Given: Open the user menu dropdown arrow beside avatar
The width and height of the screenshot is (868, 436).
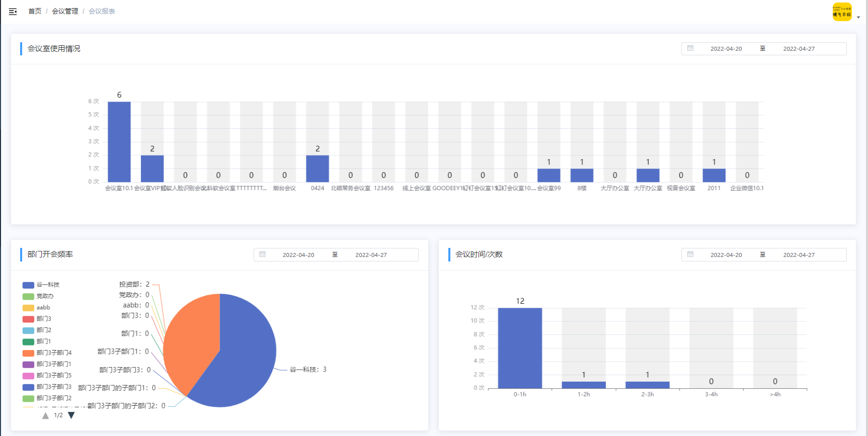Looking at the screenshot, I should coord(858,17).
